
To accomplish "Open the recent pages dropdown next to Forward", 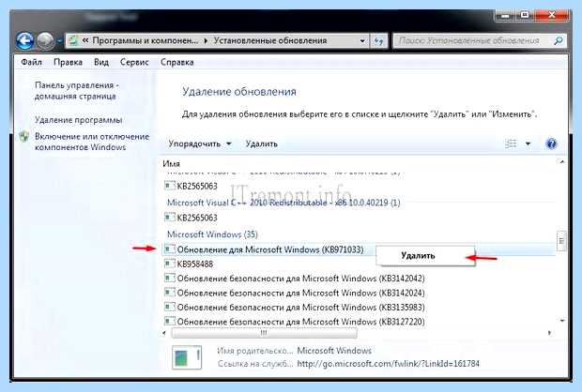I will tap(60, 41).
